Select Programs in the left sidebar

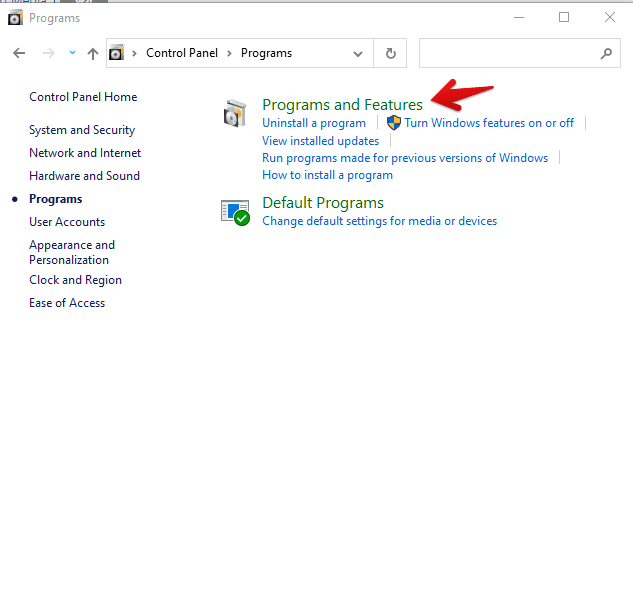point(56,199)
